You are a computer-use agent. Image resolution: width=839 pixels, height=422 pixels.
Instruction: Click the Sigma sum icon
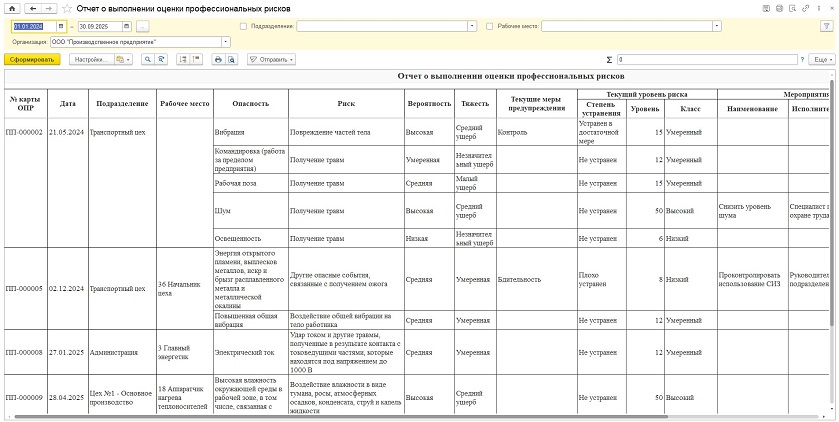click(609, 60)
